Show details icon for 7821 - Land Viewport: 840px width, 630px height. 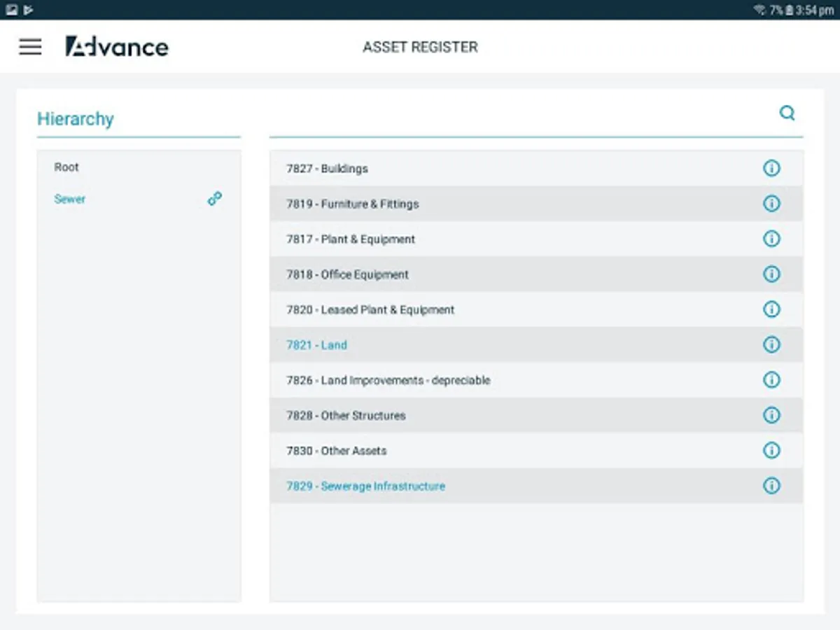pyautogui.click(x=771, y=344)
